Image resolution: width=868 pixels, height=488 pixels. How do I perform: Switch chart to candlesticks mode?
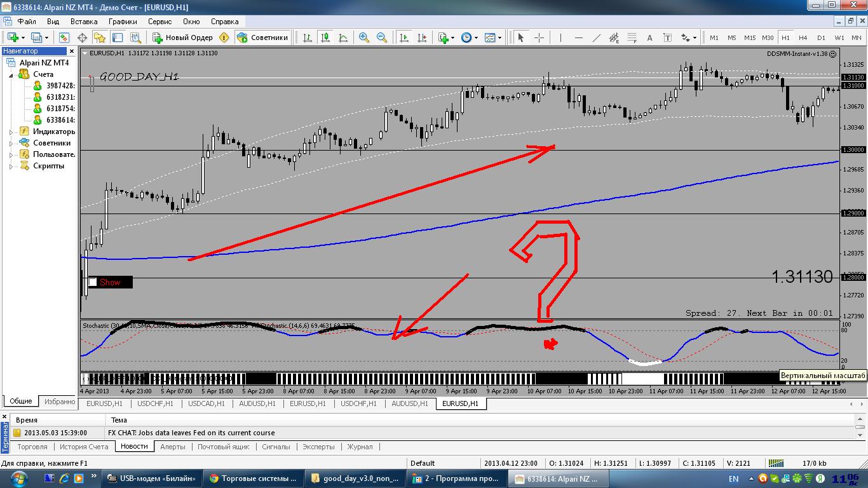(x=325, y=37)
